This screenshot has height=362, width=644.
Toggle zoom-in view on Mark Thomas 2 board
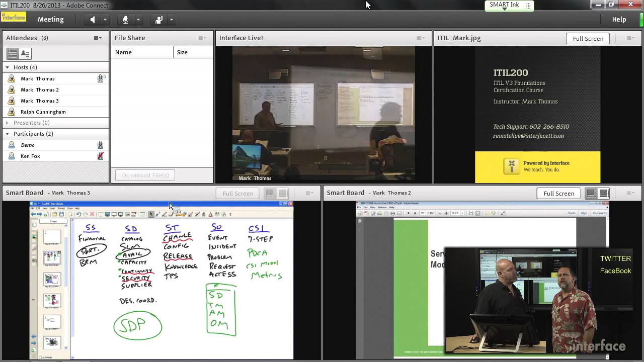tap(604, 193)
